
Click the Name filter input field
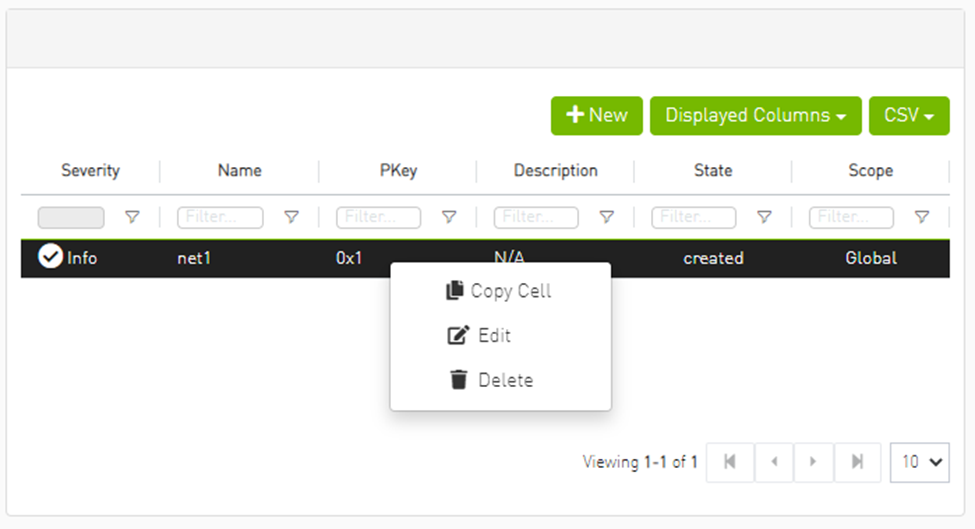(220, 217)
